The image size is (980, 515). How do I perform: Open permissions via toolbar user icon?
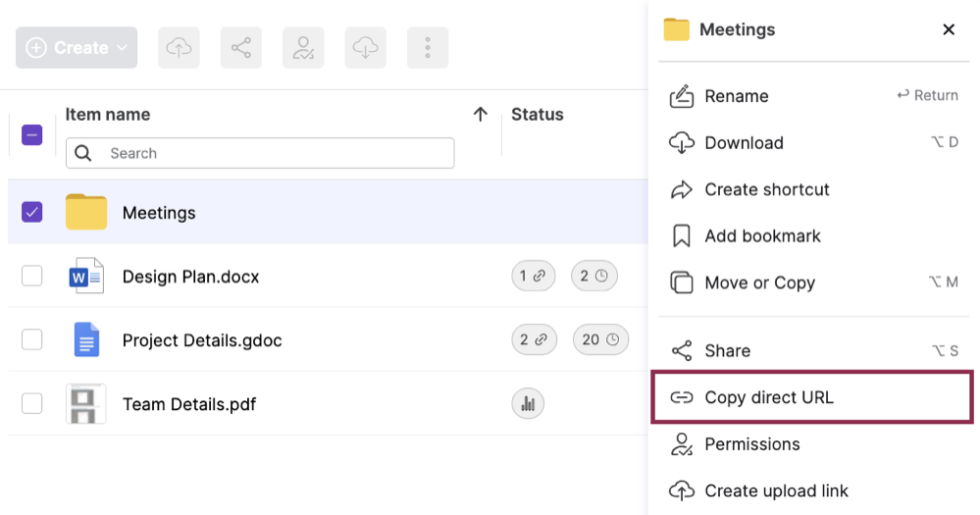pyautogui.click(x=303, y=48)
